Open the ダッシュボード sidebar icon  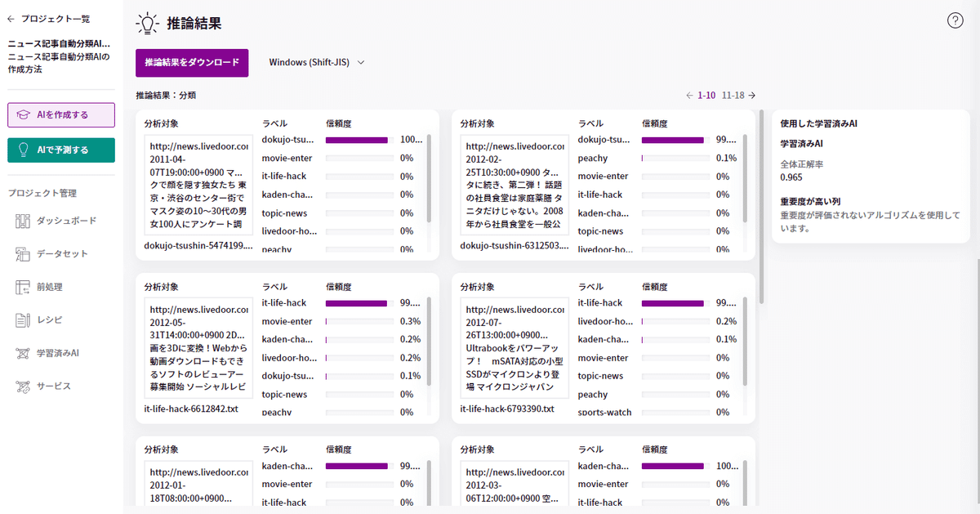point(23,221)
